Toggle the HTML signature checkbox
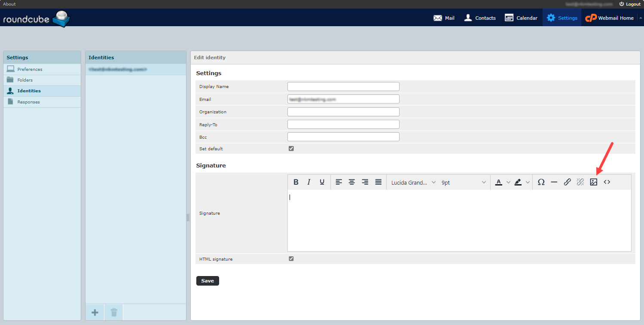The height and width of the screenshot is (325, 644). click(x=291, y=259)
